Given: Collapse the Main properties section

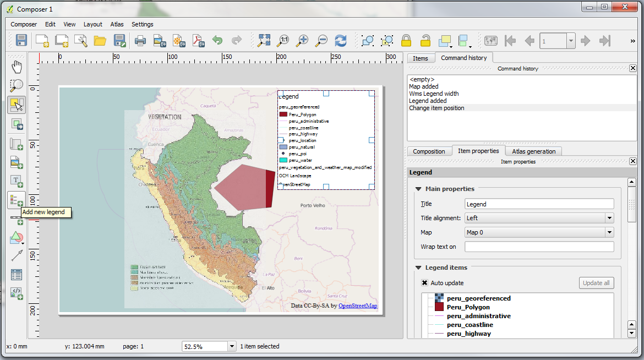Looking at the screenshot, I should tap(419, 189).
